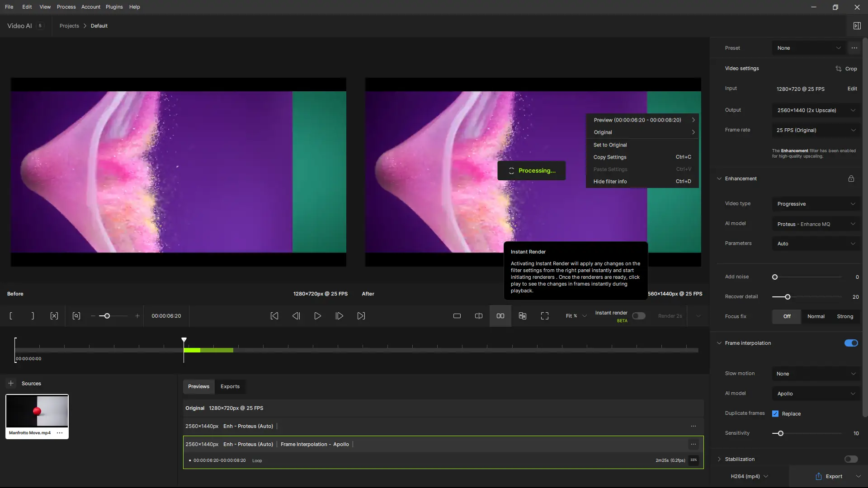The width and height of the screenshot is (868, 488).
Task: Open the Output resolution dropdown
Action: [x=816, y=110]
